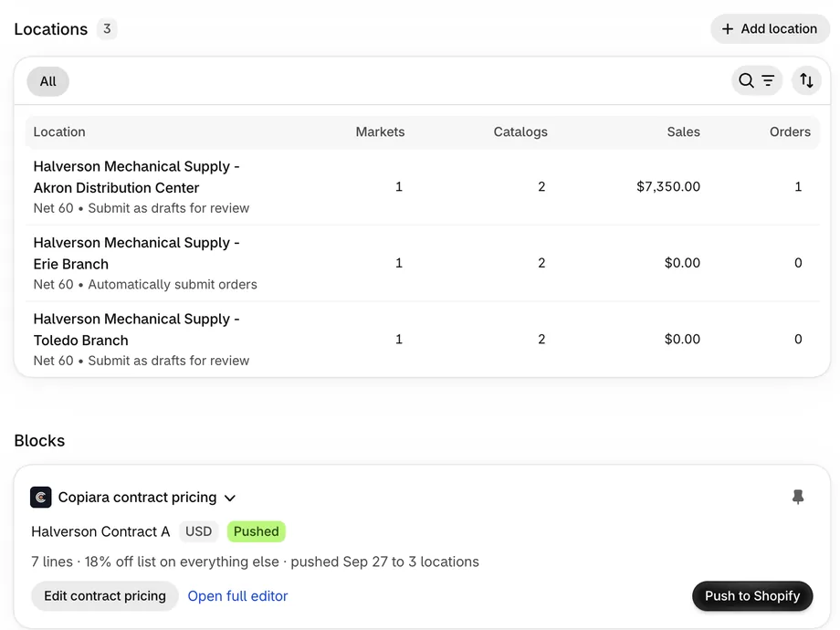The width and height of the screenshot is (840, 630).
Task: Expand the Copiara contract pricing chevron
Action: click(x=230, y=498)
